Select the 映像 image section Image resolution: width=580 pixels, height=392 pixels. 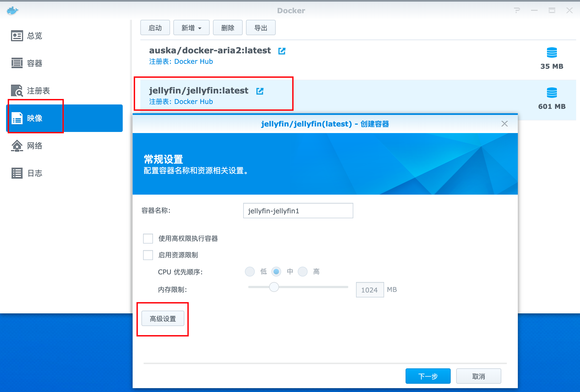click(x=64, y=118)
